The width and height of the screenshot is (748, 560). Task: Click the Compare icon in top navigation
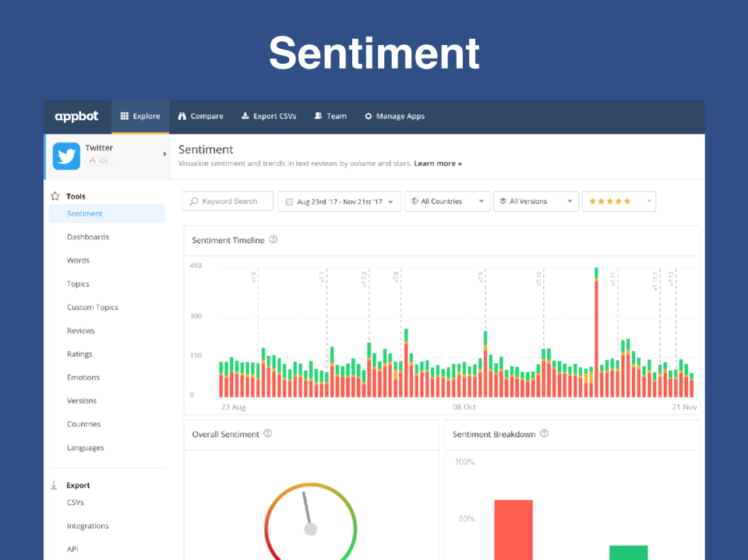[181, 115]
